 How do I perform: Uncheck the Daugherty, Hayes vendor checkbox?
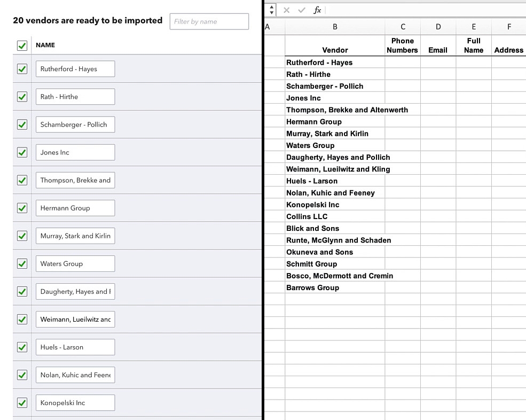point(22,291)
